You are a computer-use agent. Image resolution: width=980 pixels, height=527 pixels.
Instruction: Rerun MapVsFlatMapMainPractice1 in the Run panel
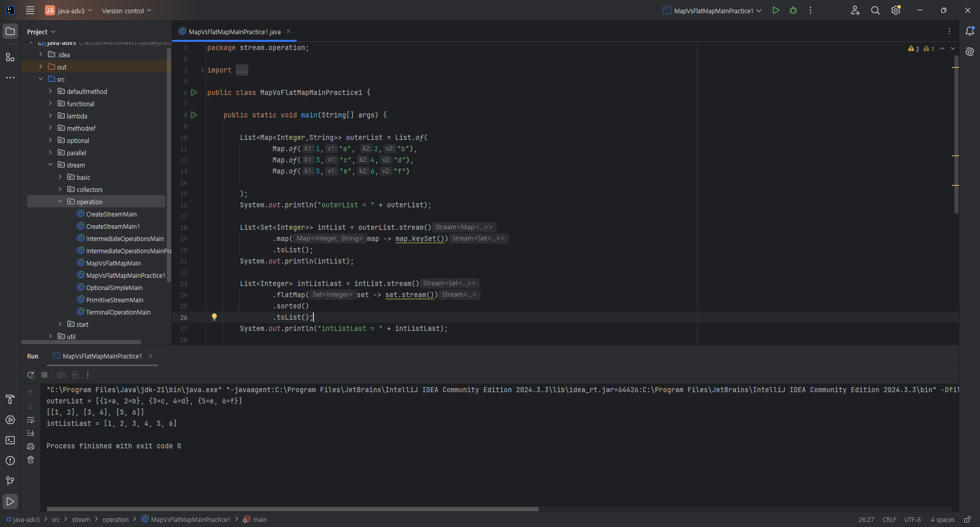click(31, 375)
